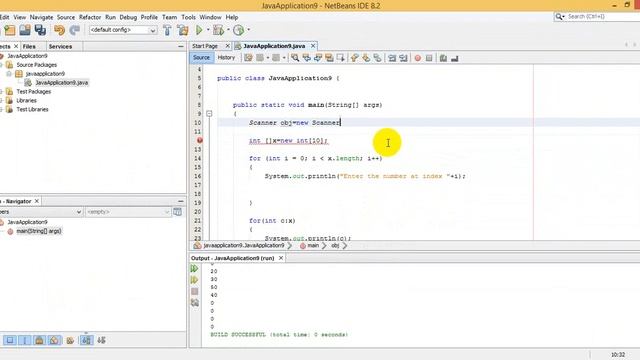Click the Navigator filters panel icon beside empty combo
This screenshot has width=640, height=360.
178,212
